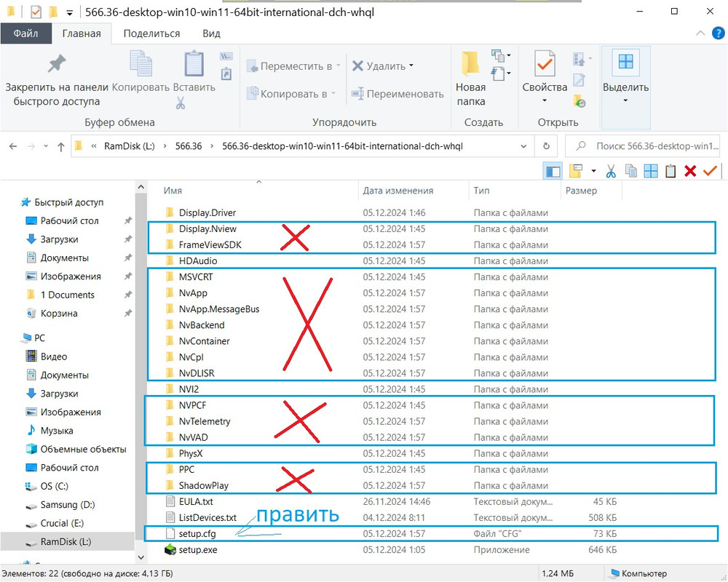Click the Copy path icon in ribbon
728x582 pixels.
point(226,57)
